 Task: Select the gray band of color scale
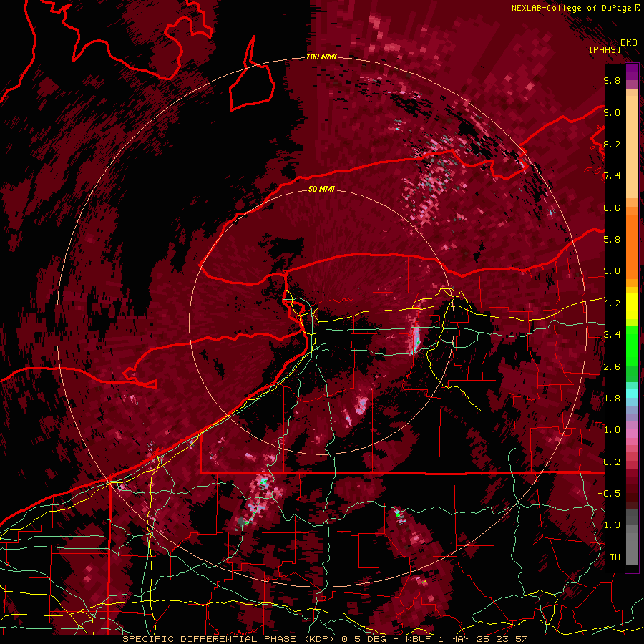[632, 536]
